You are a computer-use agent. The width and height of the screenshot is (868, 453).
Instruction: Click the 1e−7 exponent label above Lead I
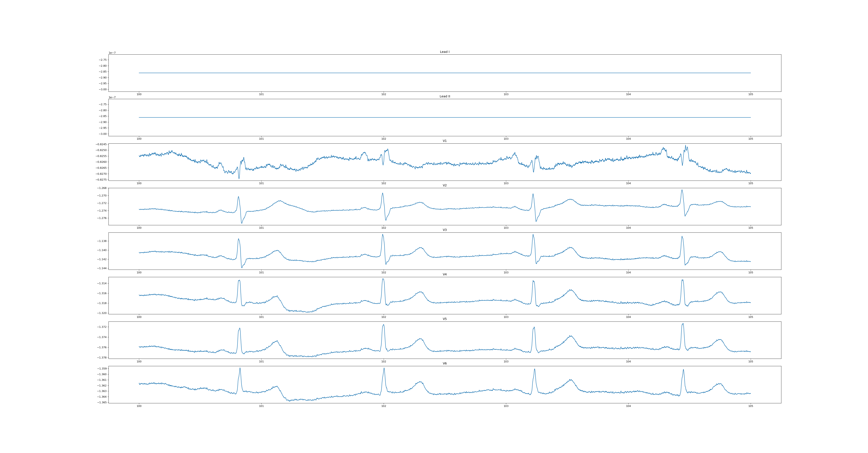tap(112, 53)
